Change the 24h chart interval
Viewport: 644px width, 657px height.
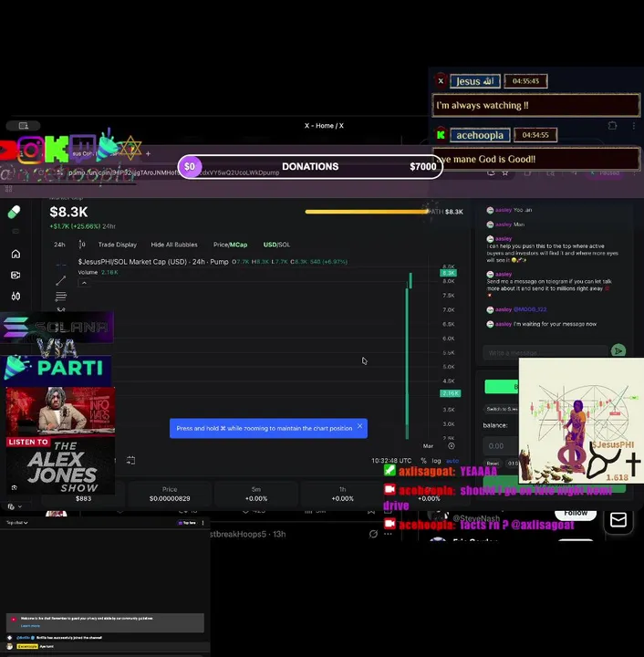[59, 245]
